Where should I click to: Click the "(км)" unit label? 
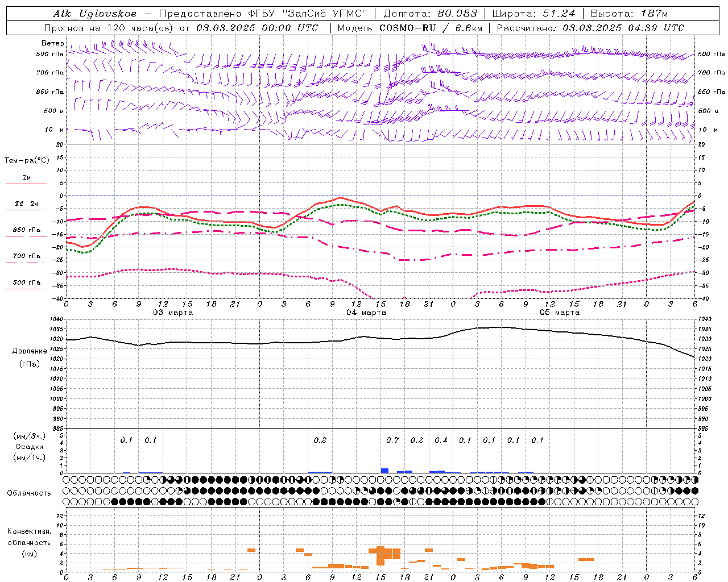coord(29,554)
